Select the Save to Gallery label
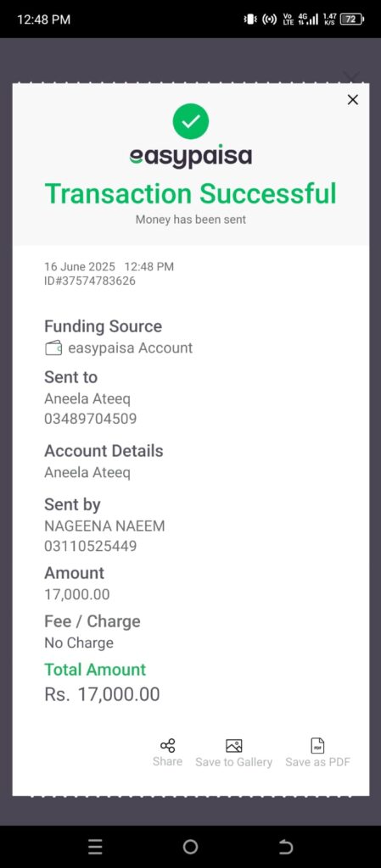Screen dimensions: 381x868 point(233,762)
